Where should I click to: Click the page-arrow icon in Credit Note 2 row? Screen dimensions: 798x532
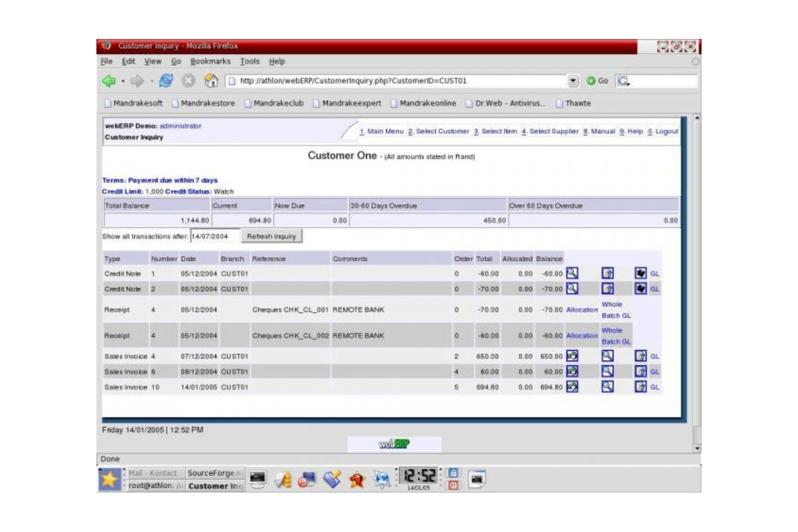(x=608, y=289)
